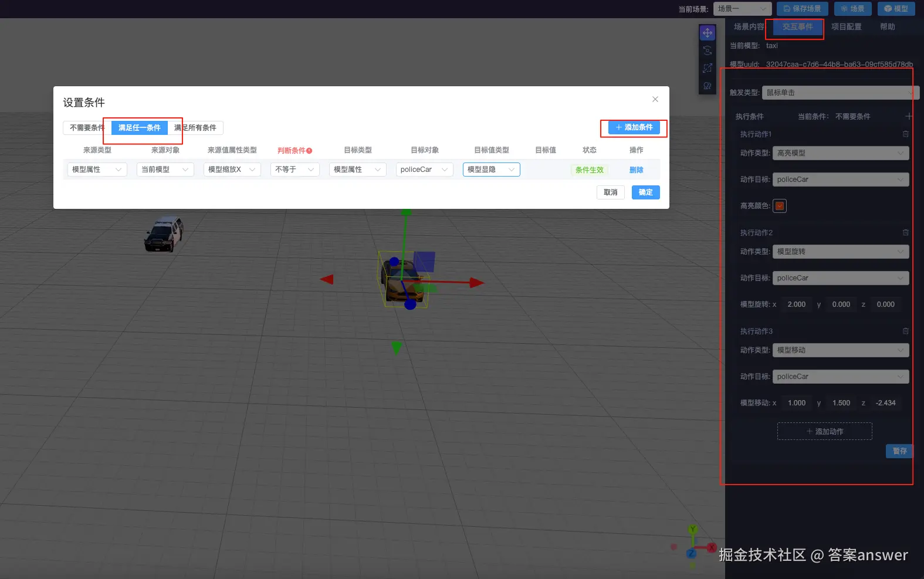Click the red X-axis arrow handle on taxi

476,283
